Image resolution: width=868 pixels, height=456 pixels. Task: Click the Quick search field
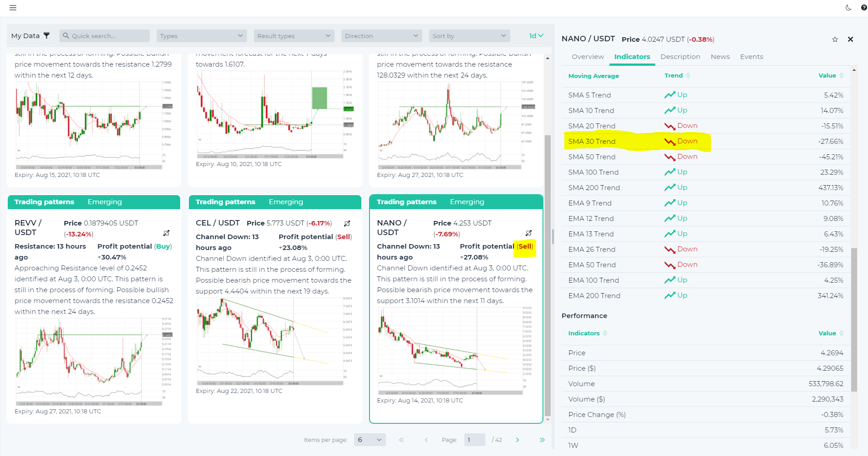[x=104, y=36]
